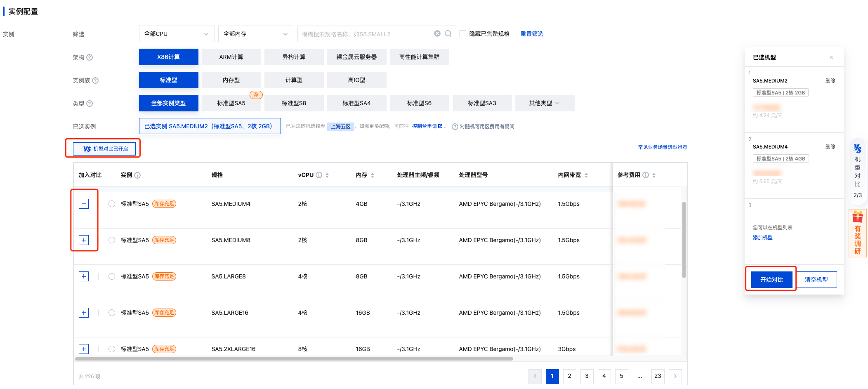Screen dimensions: 868x389
Task: Clear the spec search box with X icon
Action: coord(437,34)
